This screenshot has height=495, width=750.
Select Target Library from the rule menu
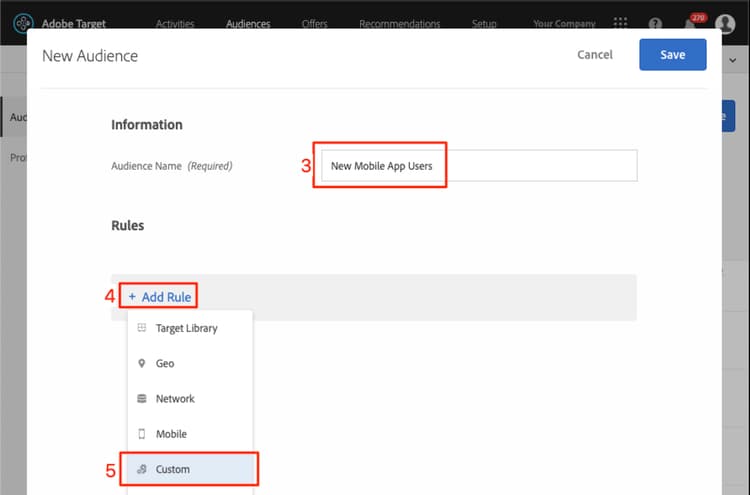tap(186, 328)
